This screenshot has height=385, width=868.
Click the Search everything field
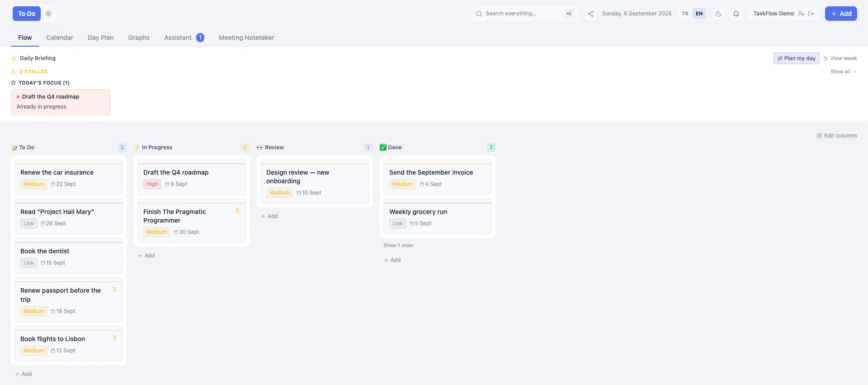pyautogui.click(x=524, y=14)
